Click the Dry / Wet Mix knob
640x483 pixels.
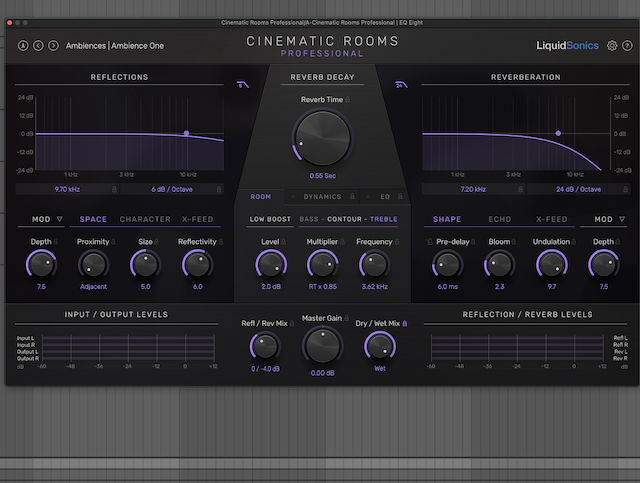[x=380, y=346]
